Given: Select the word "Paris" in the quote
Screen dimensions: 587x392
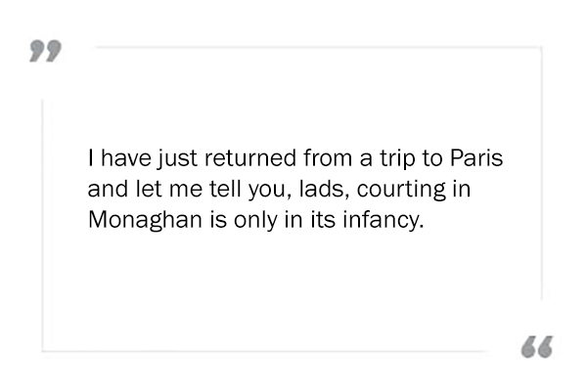Looking at the screenshot, I should click(476, 157).
